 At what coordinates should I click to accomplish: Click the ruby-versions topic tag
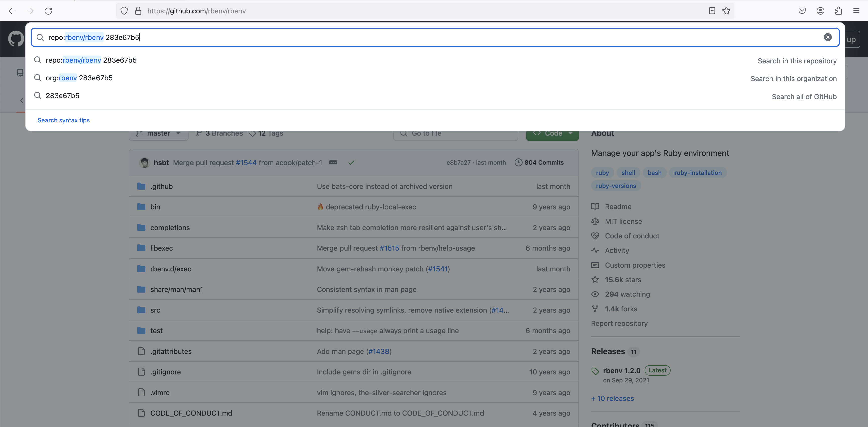pyautogui.click(x=616, y=186)
